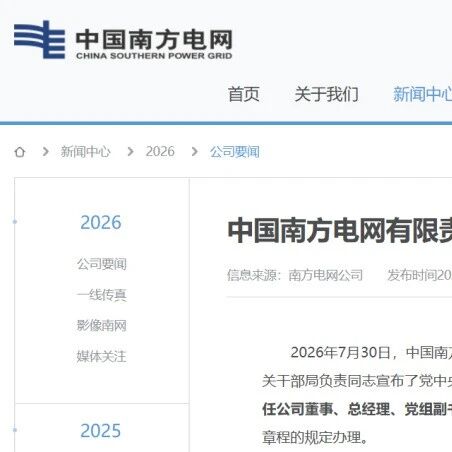Screen dimensions: 452x452
Task: Click the chevron before 2026 breadcrumb
Action: click(130, 152)
